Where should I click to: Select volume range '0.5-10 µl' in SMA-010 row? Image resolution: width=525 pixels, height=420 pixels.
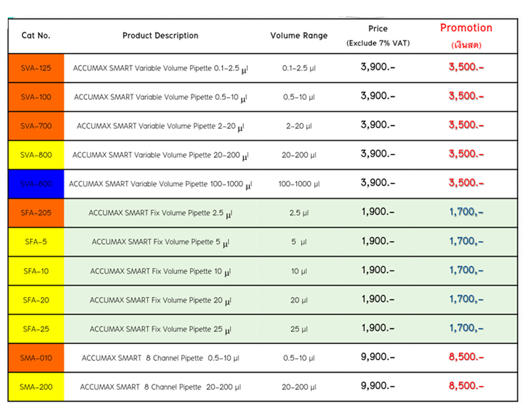[x=299, y=358]
